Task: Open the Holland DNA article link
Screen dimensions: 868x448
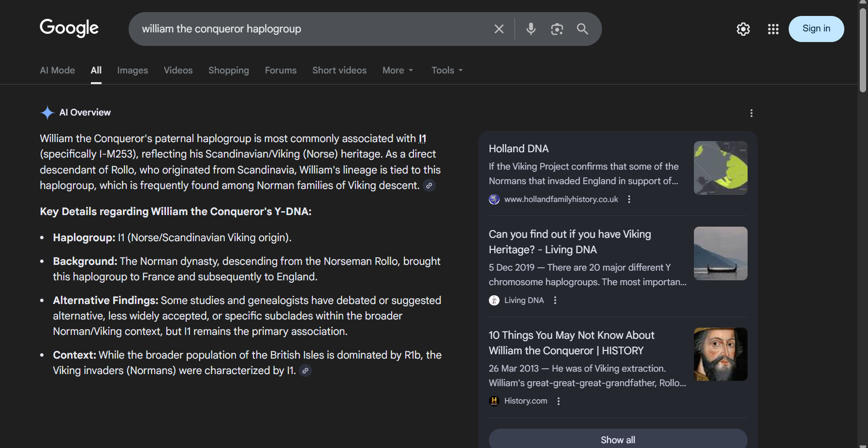Action: [518, 149]
